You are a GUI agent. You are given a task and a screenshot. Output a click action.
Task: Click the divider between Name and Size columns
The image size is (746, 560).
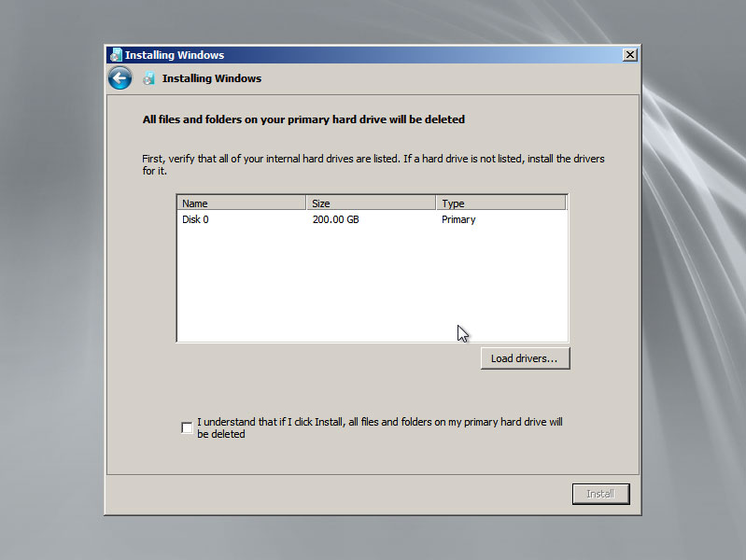click(x=306, y=203)
